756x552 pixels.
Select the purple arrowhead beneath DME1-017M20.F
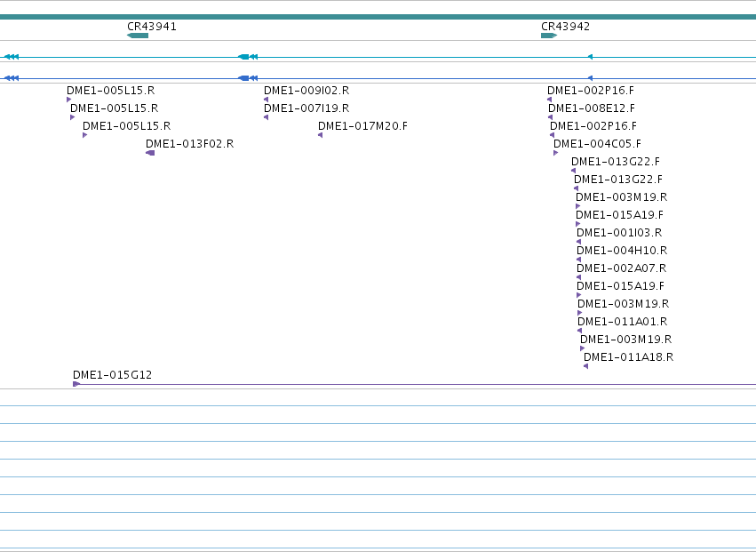(x=320, y=136)
